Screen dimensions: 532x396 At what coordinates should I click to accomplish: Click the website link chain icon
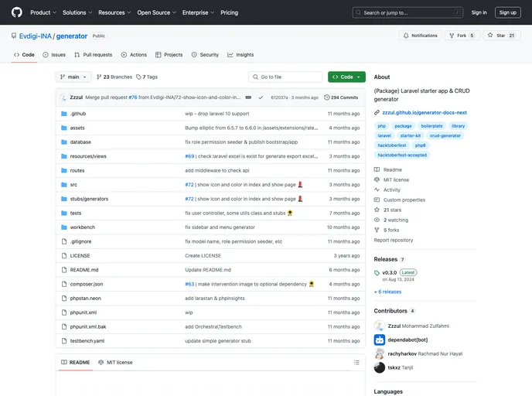click(x=377, y=113)
